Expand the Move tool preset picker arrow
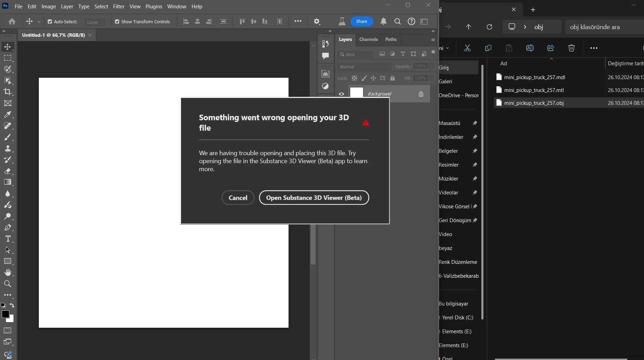 (x=39, y=22)
